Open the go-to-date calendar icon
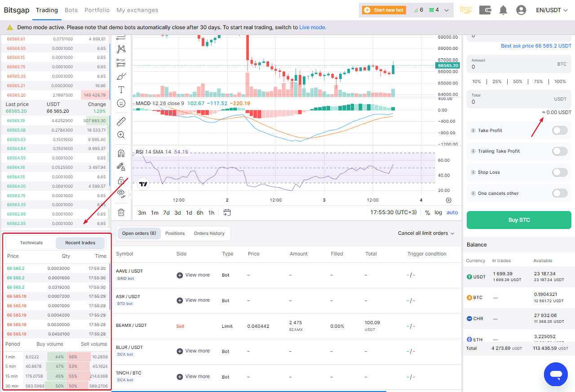This screenshot has width=575, height=392. pos(227,212)
